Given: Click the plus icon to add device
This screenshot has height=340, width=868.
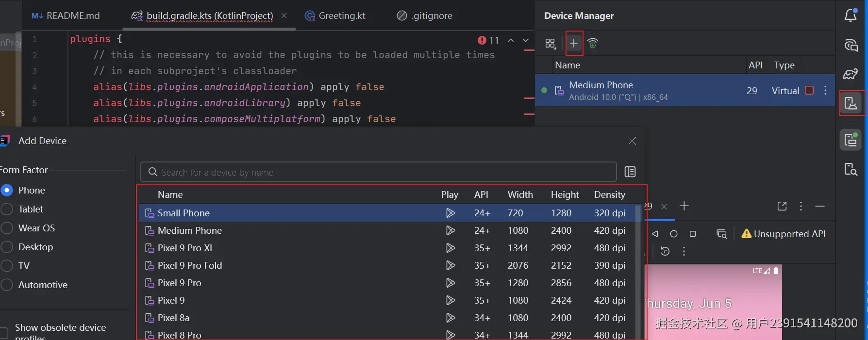Looking at the screenshot, I should point(574,43).
